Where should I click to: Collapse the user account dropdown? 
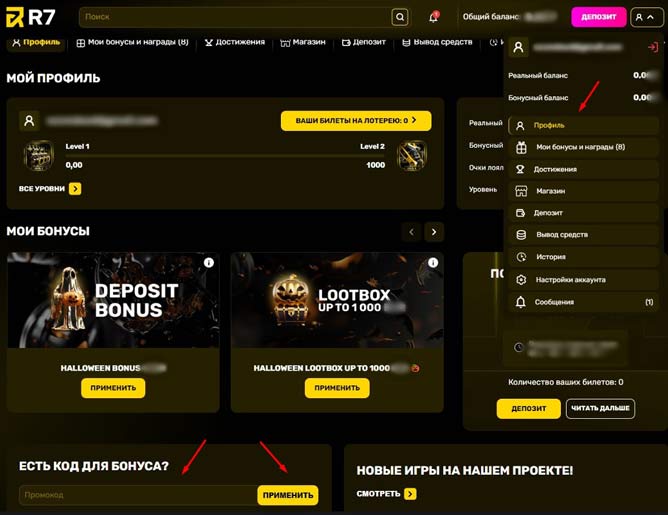point(646,17)
